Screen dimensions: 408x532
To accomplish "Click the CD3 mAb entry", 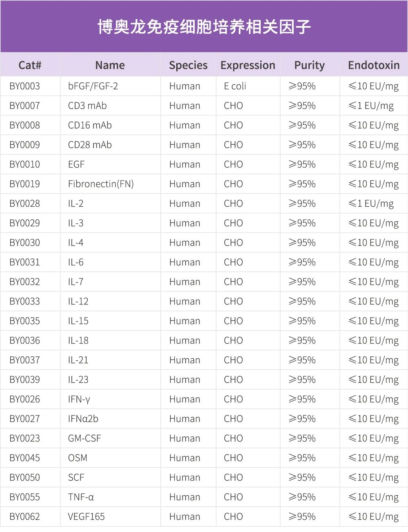I will (87, 106).
